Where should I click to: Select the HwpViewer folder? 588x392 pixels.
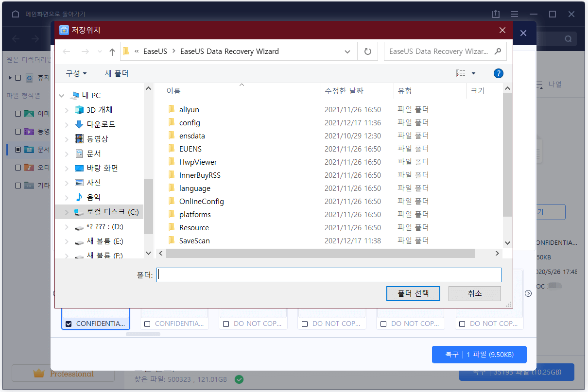[x=198, y=162]
